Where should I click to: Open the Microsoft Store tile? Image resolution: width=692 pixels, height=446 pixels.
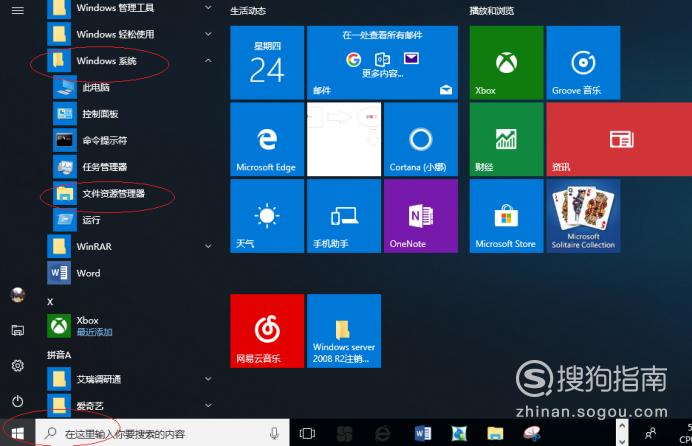(506, 216)
